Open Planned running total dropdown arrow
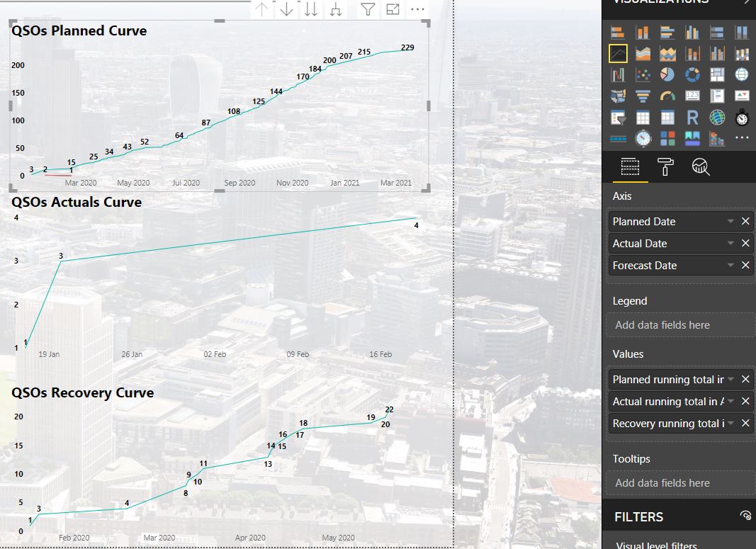The image size is (756, 549). click(x=731, y=379)
